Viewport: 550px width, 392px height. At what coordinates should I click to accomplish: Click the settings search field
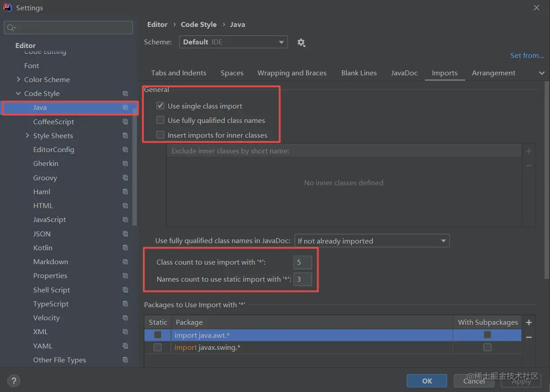[x=68, y=28]
